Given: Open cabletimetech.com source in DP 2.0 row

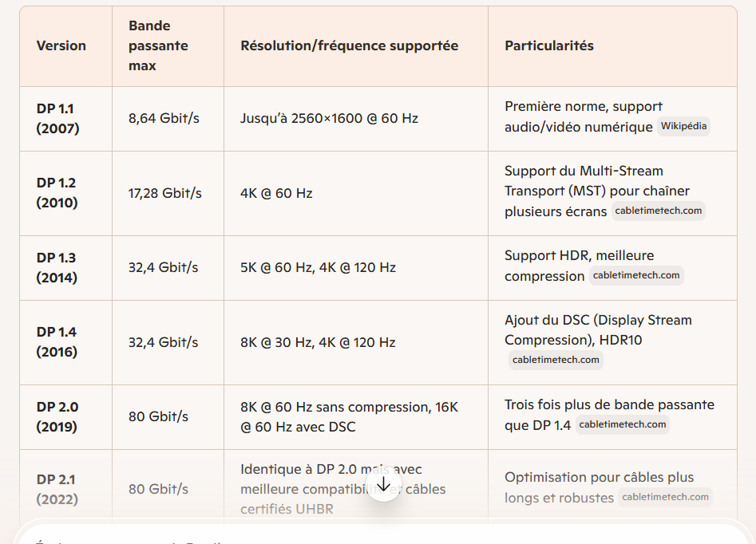Looking at the screenshot, I should (622, 424).
